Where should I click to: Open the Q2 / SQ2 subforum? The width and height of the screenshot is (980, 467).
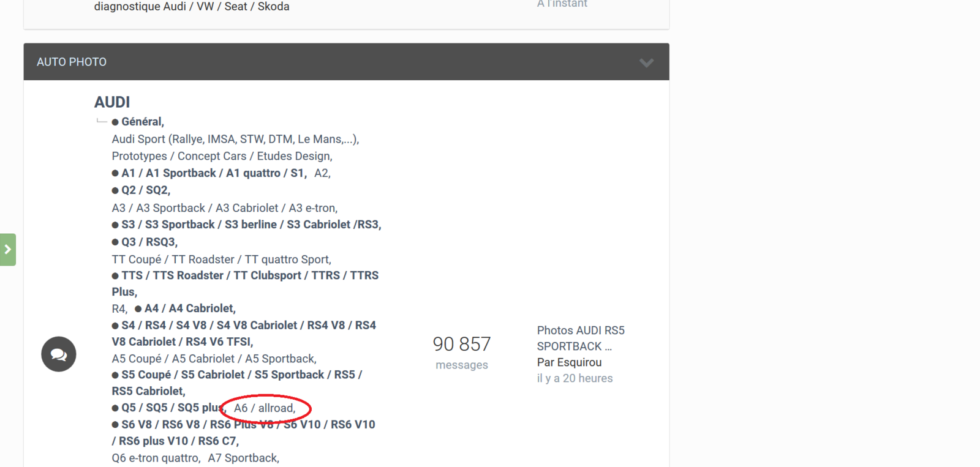pyautogui.click(x=146, y=190)
